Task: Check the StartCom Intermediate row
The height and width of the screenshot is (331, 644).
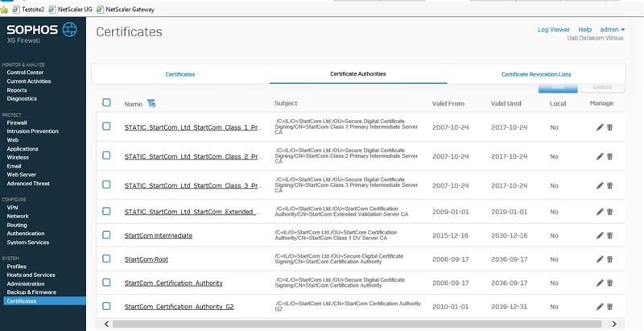Action: 106,235
